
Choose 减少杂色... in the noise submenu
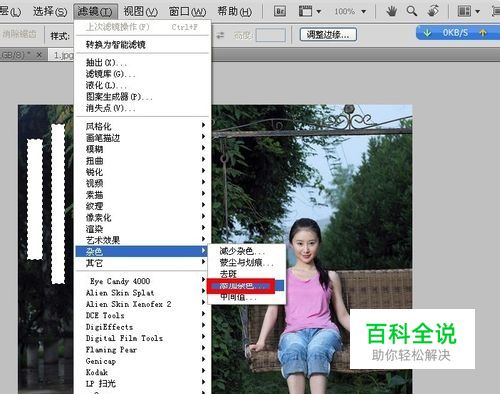(247, 251)
